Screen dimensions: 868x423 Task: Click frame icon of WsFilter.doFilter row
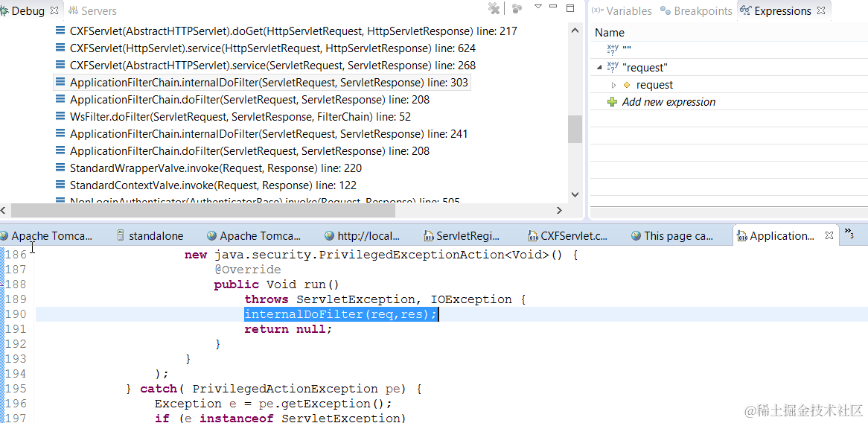60,117
